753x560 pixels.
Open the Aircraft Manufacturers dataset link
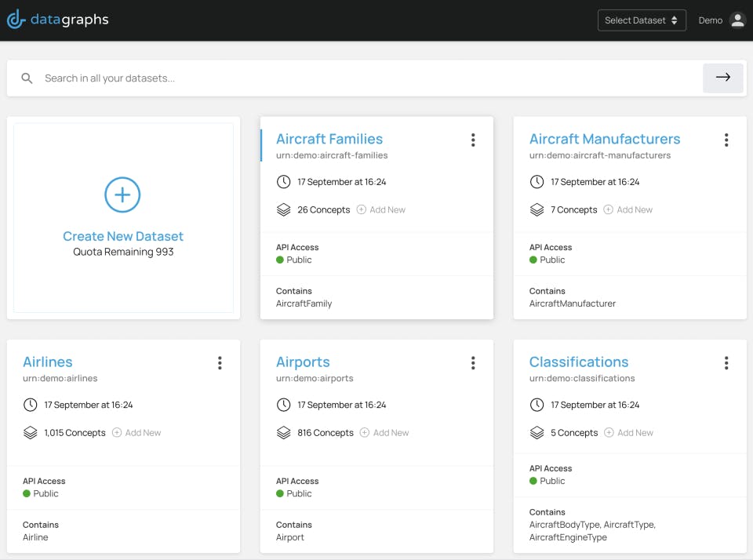tap(605, 139)
